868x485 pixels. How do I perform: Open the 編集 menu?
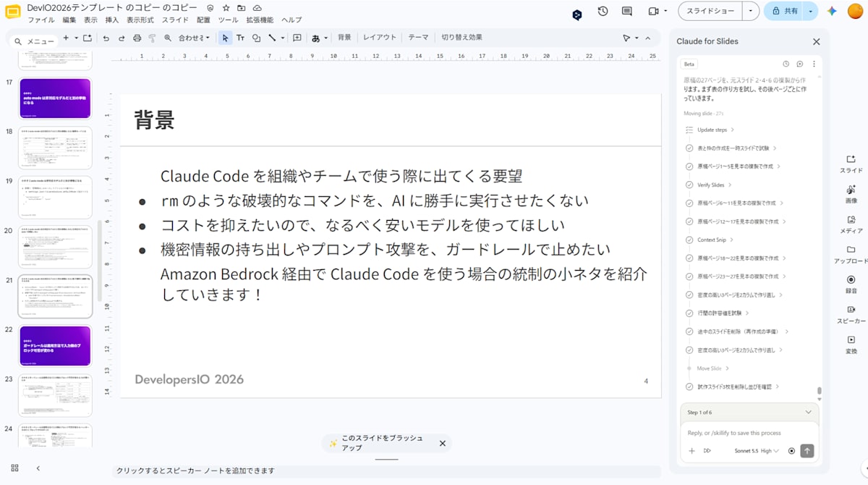point(69,20)
